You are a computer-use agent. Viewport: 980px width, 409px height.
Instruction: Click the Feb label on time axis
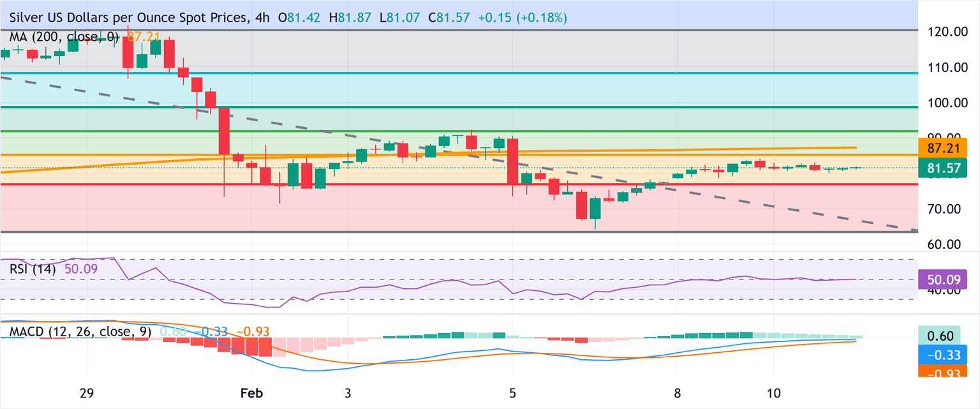(251, 393)
